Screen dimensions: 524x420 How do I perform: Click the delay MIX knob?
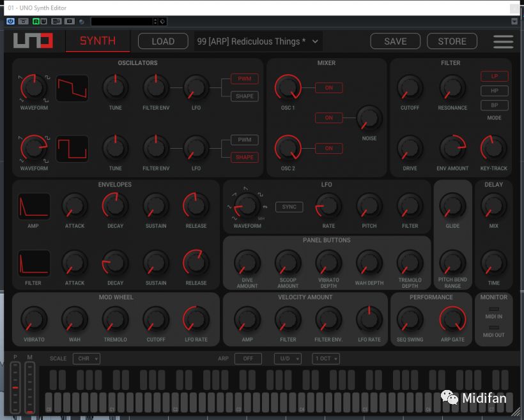click(x=493, y=206)
